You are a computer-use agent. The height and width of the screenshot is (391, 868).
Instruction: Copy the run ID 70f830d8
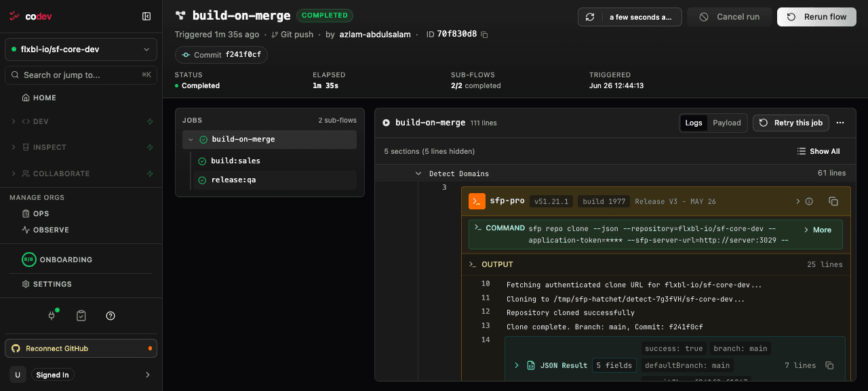(484, 34)
